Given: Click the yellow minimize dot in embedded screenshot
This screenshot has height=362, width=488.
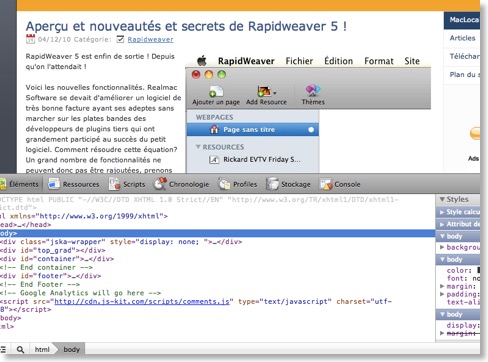Looking at the screenshot, I should tap(209, 75).
